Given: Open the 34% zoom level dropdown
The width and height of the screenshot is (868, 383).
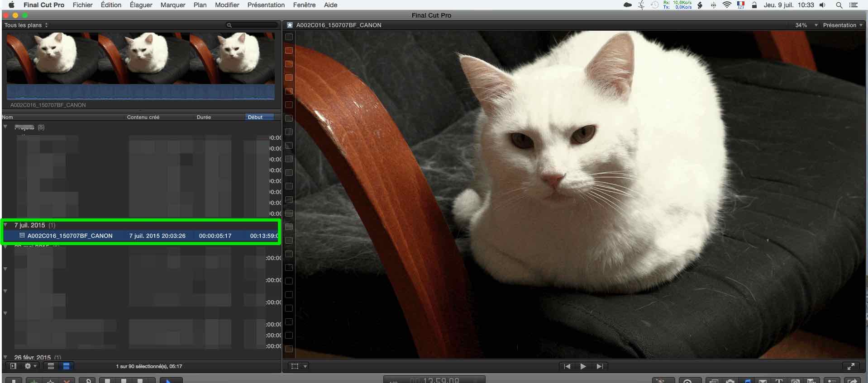Looking at the screenshot, I should [806, 25].
